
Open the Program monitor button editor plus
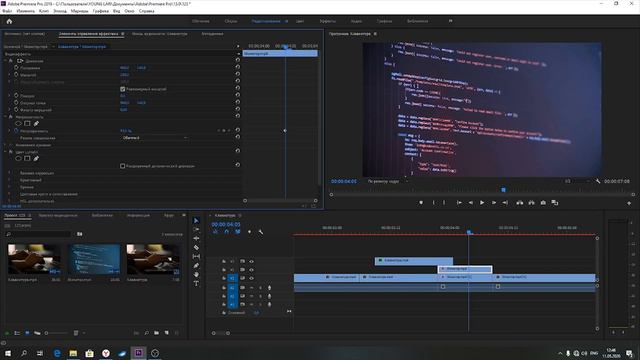(x=629, y=203)
